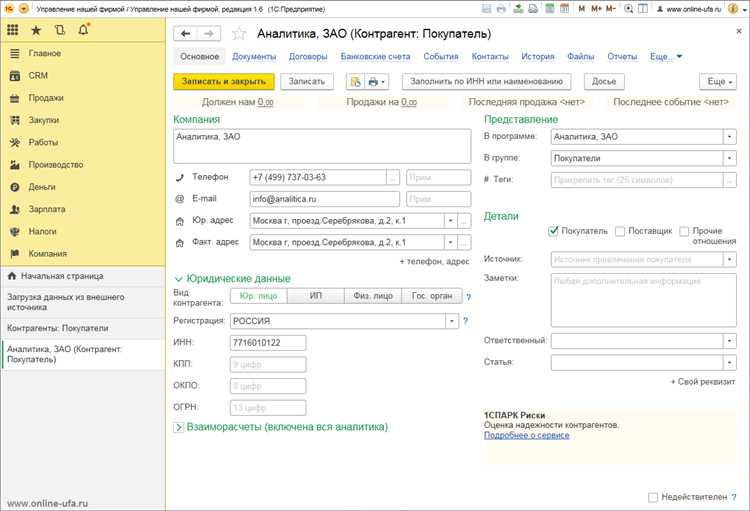750x511 pixels.
Task: Switch to the История tab
Action: (538, 56)
